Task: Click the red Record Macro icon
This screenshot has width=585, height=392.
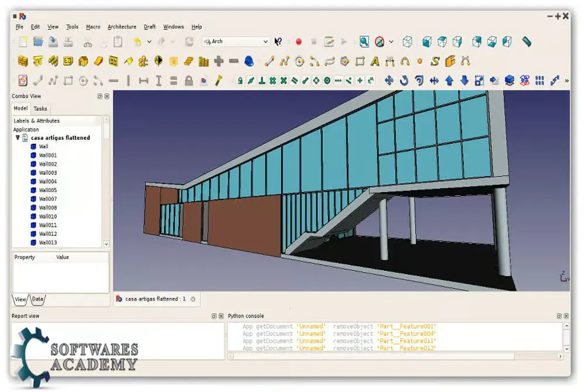Action: coord(298,42)
